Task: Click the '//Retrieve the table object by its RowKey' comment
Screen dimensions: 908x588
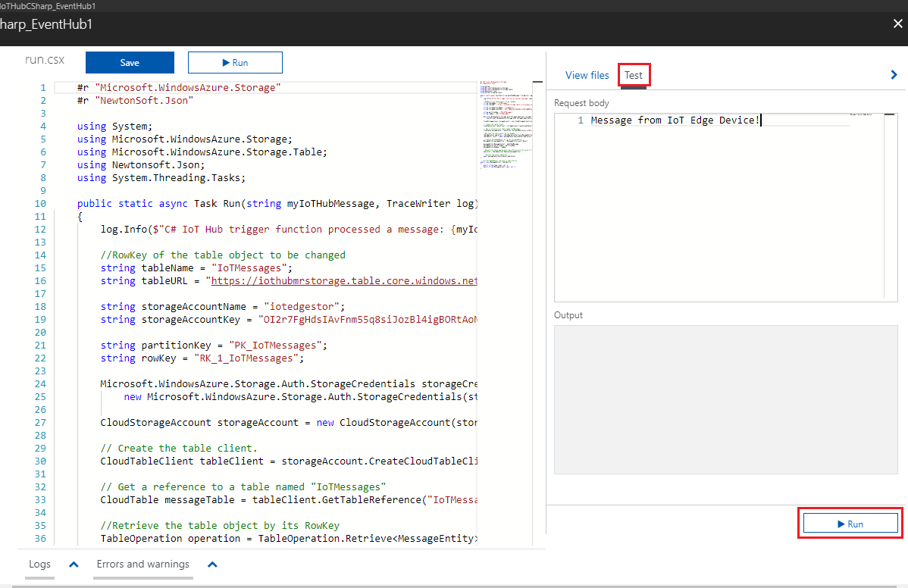Action: pos(220,526)
